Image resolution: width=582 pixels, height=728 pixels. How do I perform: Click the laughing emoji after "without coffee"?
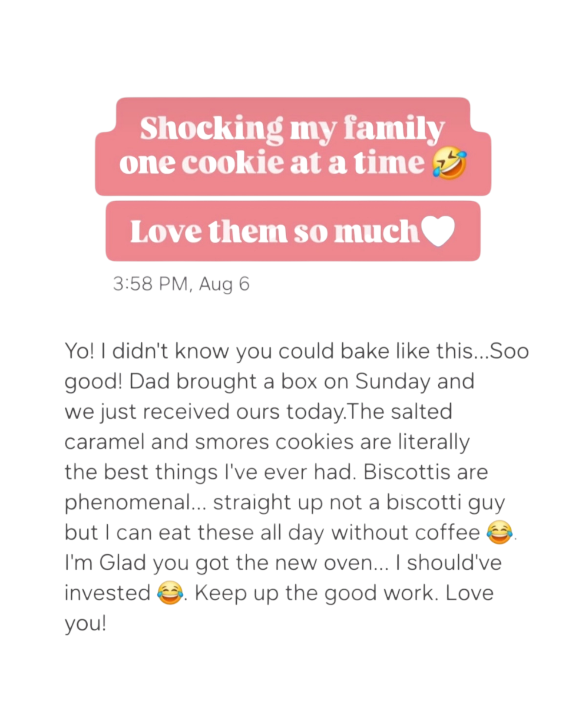[499, 533]
